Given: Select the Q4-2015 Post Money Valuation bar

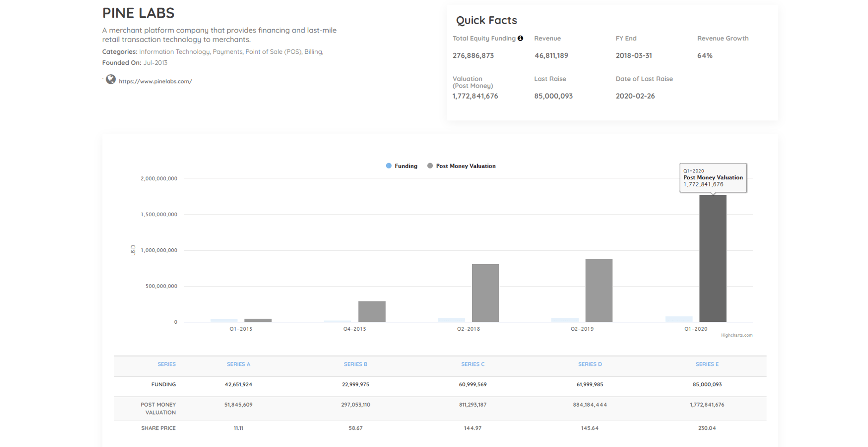Looking at the screenshot, I should click(372, 312).
